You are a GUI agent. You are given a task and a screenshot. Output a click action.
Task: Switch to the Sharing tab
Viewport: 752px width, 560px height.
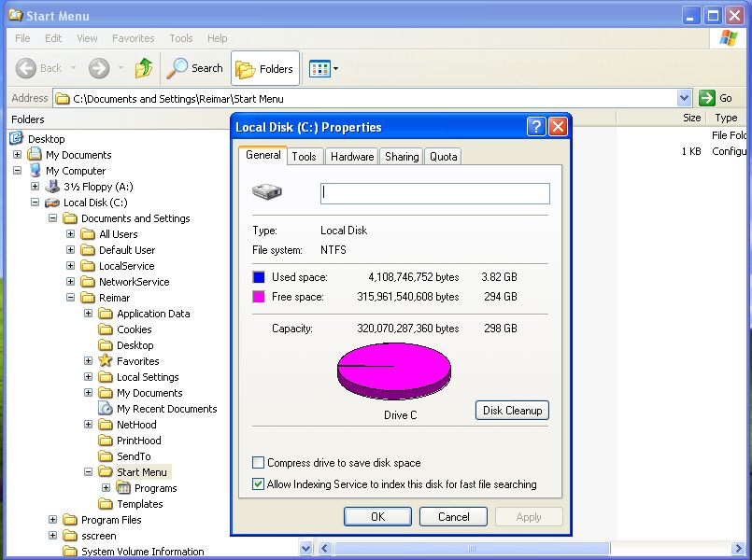pos(402,157)
